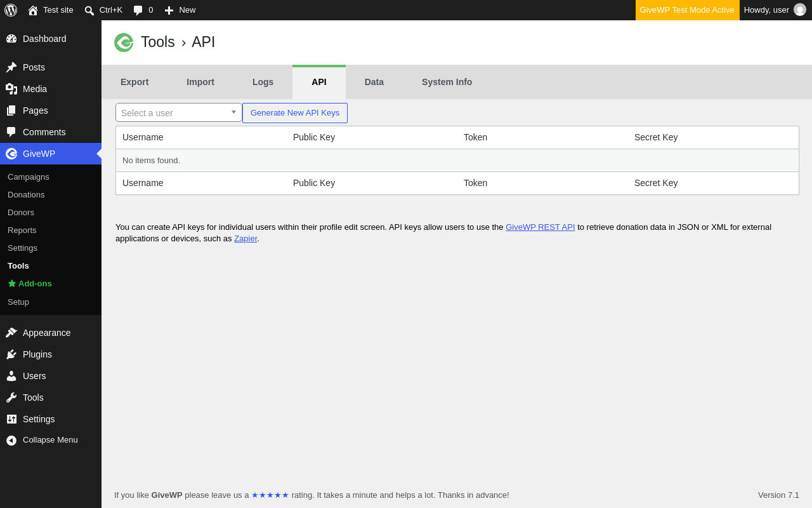Open the Ctrl+K search icon
The width and height of the screenshot is (812, 508).
89,10
